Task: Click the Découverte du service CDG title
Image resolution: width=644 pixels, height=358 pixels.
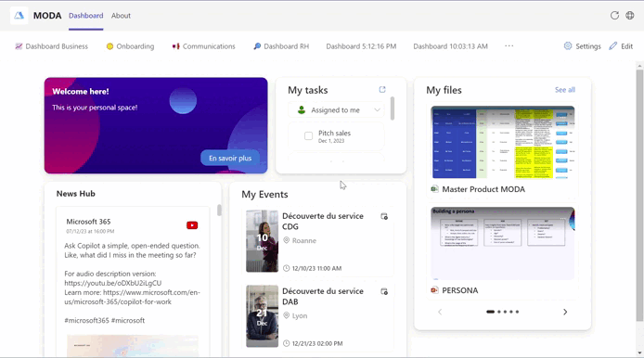Action: pyautogui.click(x=323, y=222)
